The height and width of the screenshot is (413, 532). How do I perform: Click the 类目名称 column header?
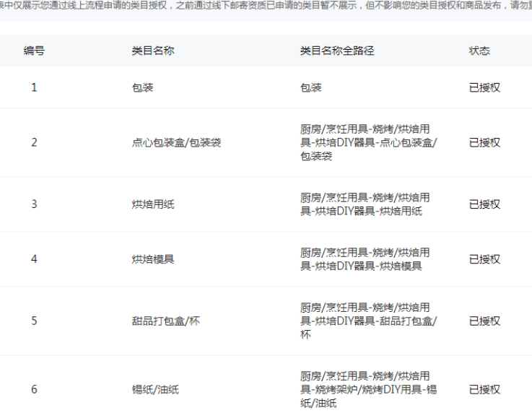[x=152, y=51]
